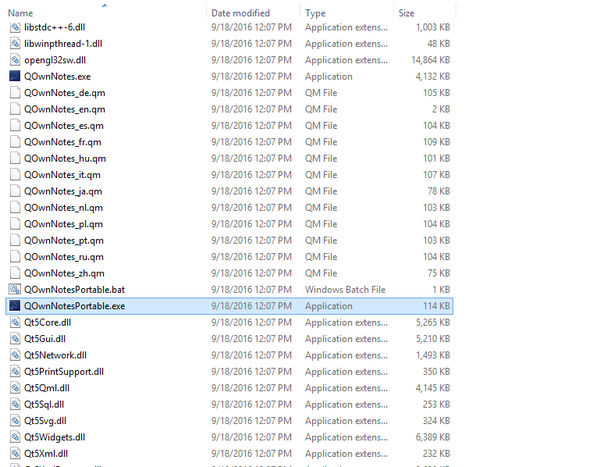
Task: Select the QOwnNotes_de.qm file icon
Action: pos(14,93)
